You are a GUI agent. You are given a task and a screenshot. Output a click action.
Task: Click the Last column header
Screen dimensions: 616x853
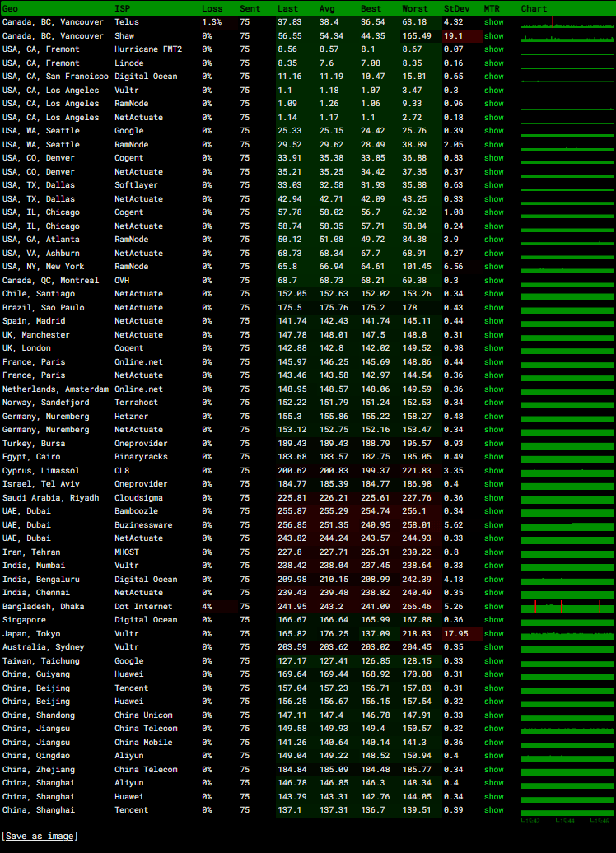point(288,9)
